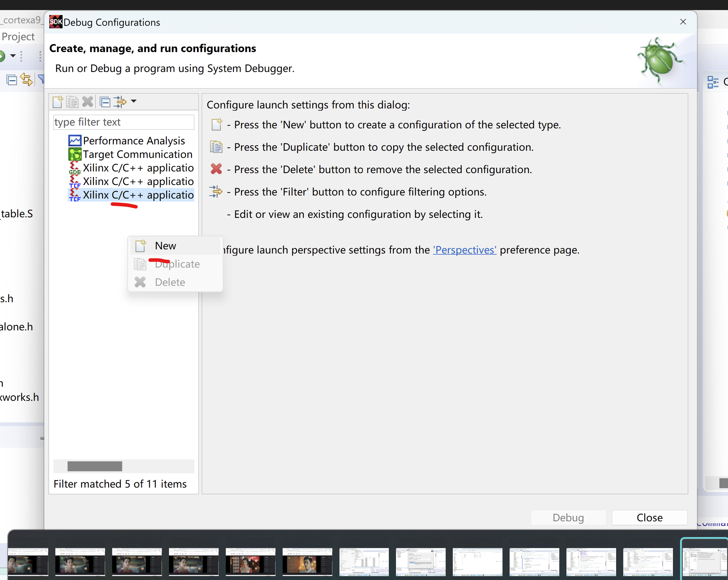Open the filter options dropdown arrow
This screenshot has height=580, width=728.
tap(134, 101)
